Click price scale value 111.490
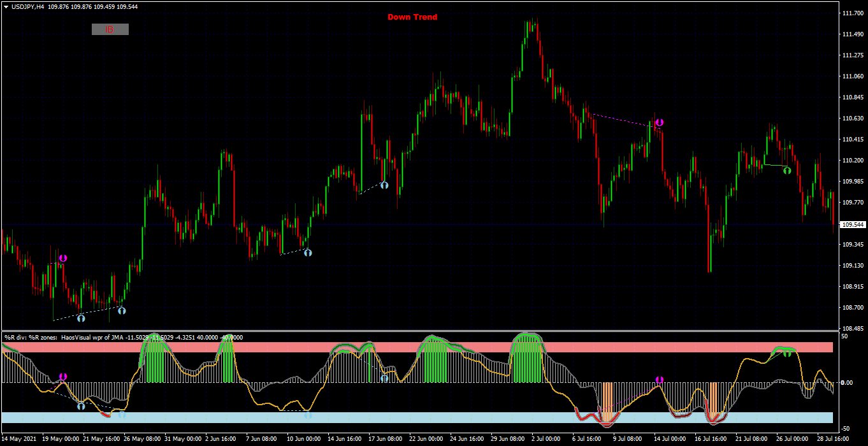 click(852, 34)
